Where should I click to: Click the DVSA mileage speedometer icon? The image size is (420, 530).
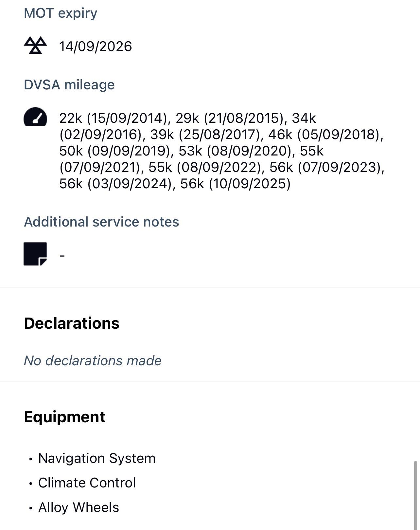coord(35,117)
